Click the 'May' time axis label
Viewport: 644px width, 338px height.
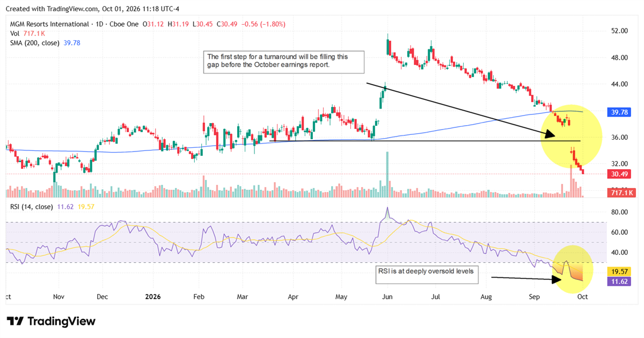click(341, 296)
